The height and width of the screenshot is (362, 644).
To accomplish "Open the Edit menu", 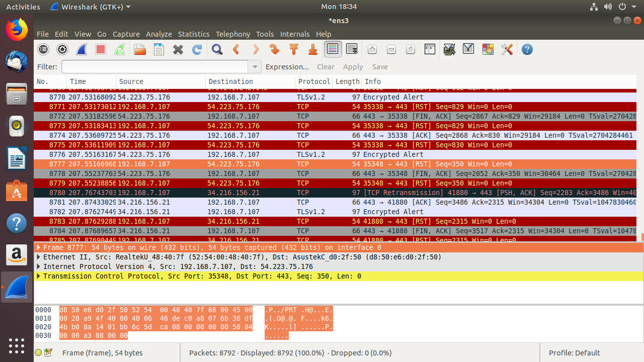I will pyautogui.click(x=61, y=34).
